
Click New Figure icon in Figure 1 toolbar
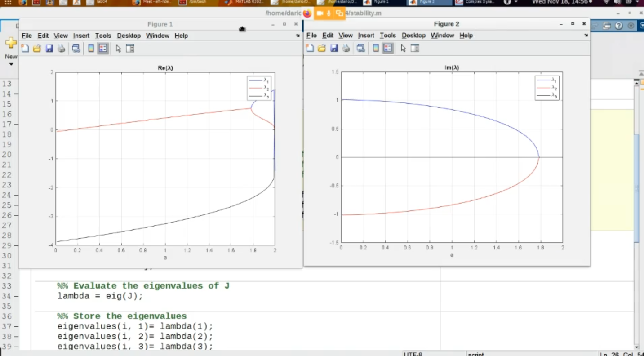[25, 49]
